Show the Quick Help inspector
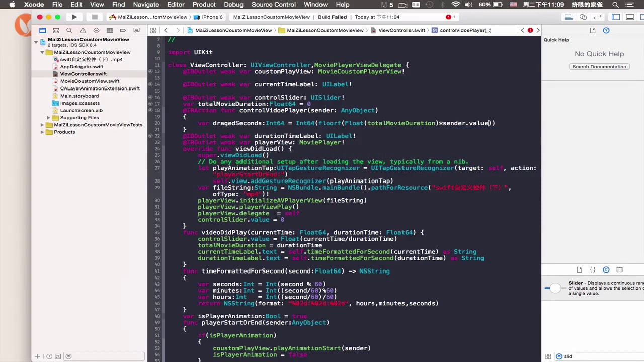The image size is (644, 362). tap(606, 30)
